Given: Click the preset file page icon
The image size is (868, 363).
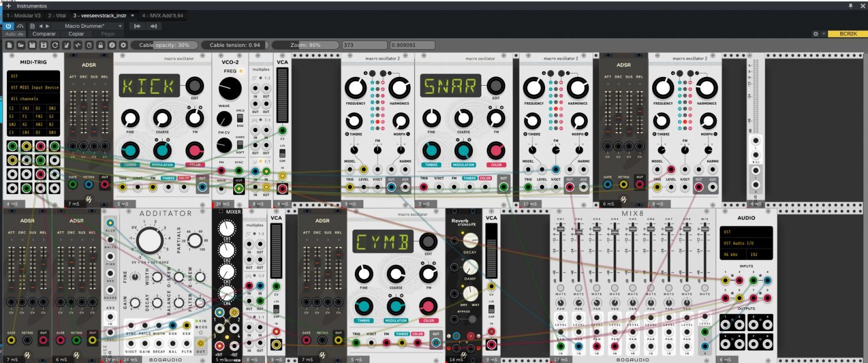Looking at the screenshot, I should click(x=32, y=26).
